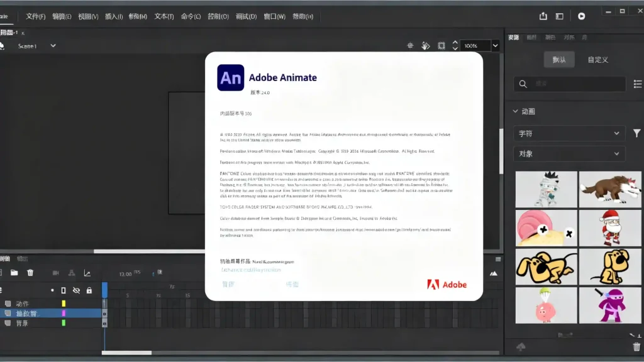Click the New Folder icon in the timeline
The width and height of the screenshot is (644, 362).
(14, 273)
